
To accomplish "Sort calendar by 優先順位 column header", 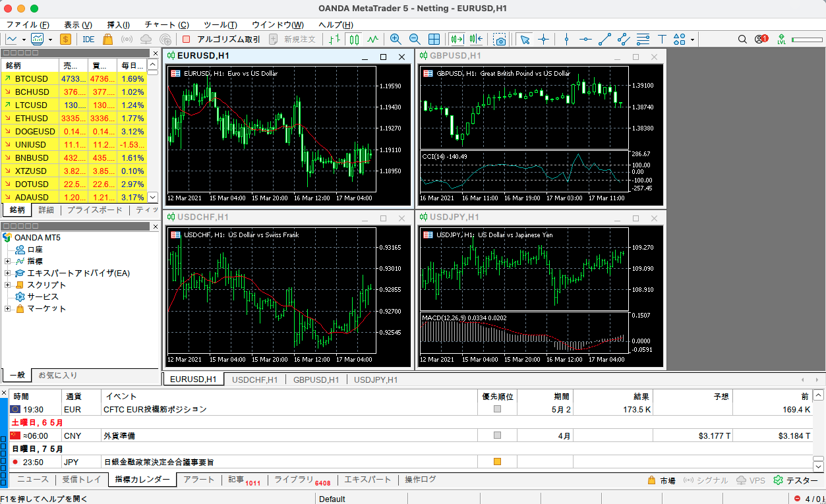I will (x=498, y=397).
